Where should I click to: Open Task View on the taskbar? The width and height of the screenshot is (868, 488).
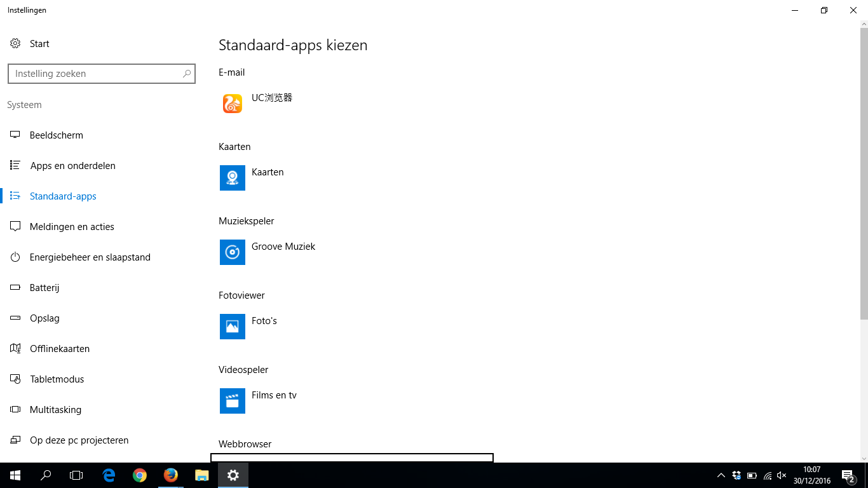pos(76,475)
